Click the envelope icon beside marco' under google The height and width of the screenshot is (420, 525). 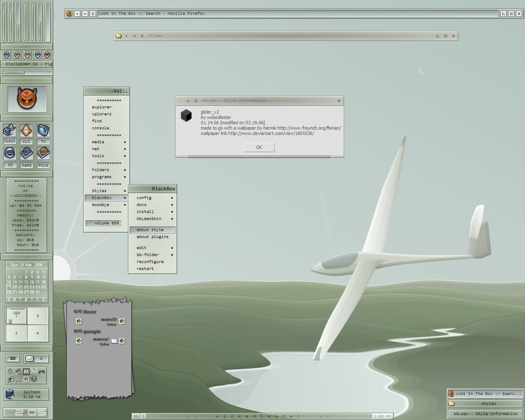pyautogui.click(x=114, y=341)
